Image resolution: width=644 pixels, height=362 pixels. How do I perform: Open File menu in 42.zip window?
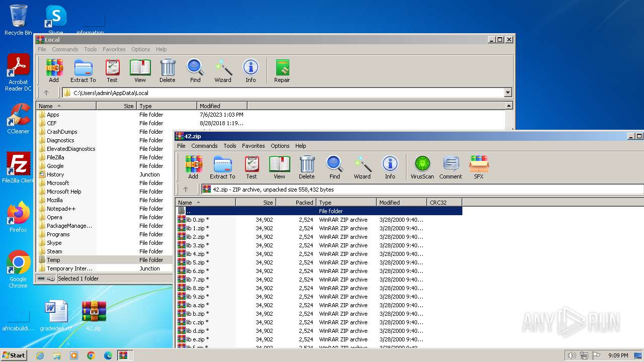pyautogui.click(x=181, y=146)
